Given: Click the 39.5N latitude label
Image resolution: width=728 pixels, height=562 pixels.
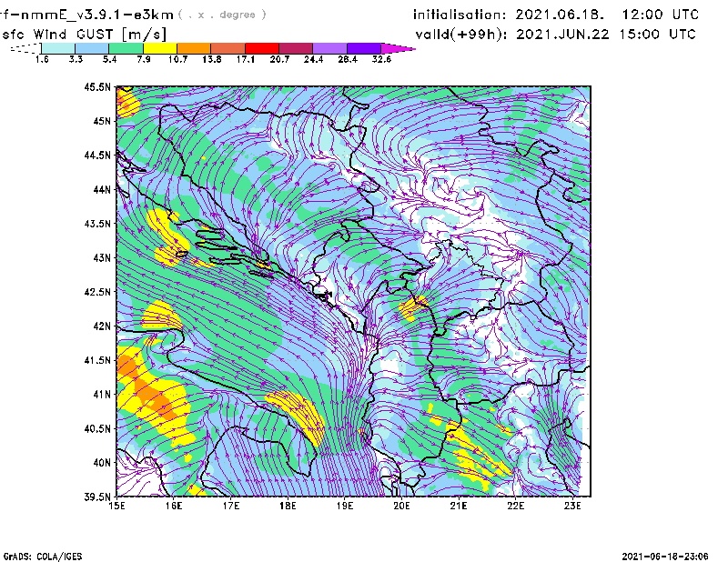Looking at the screenshot, I should (97, 497).
